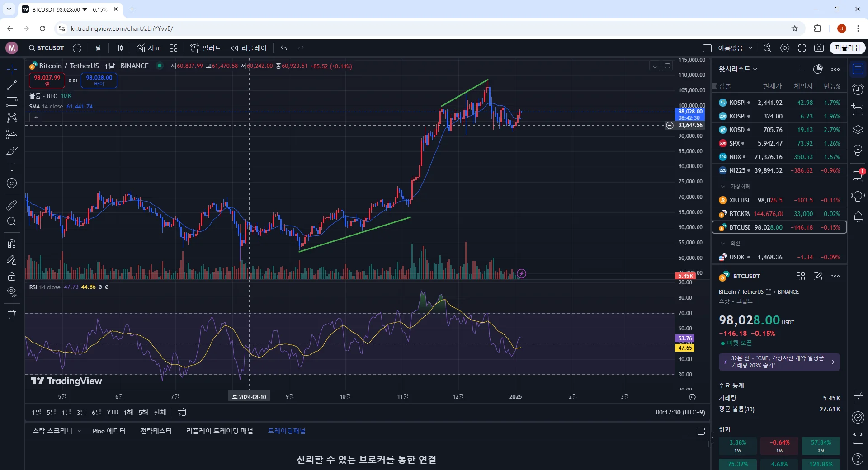This screenshot has height=470, width=868.
Task: Open the BTCUSDT symbol search
Action: 46,48
